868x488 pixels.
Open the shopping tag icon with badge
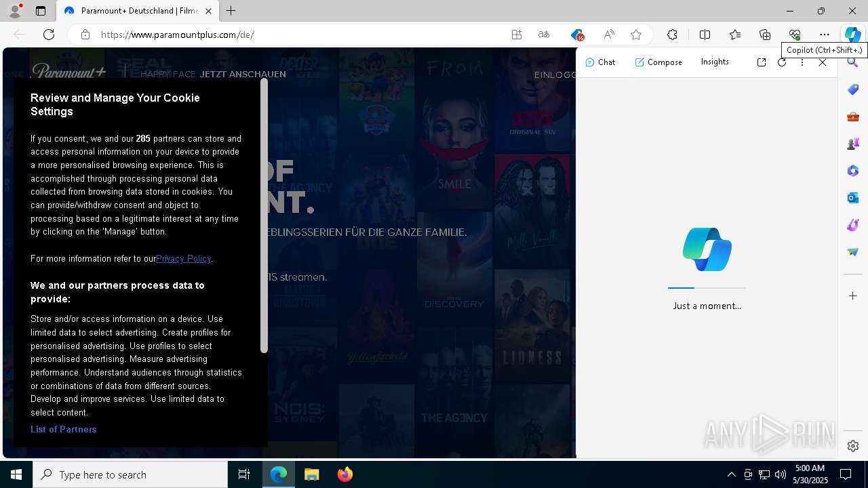tap(576, 35)
